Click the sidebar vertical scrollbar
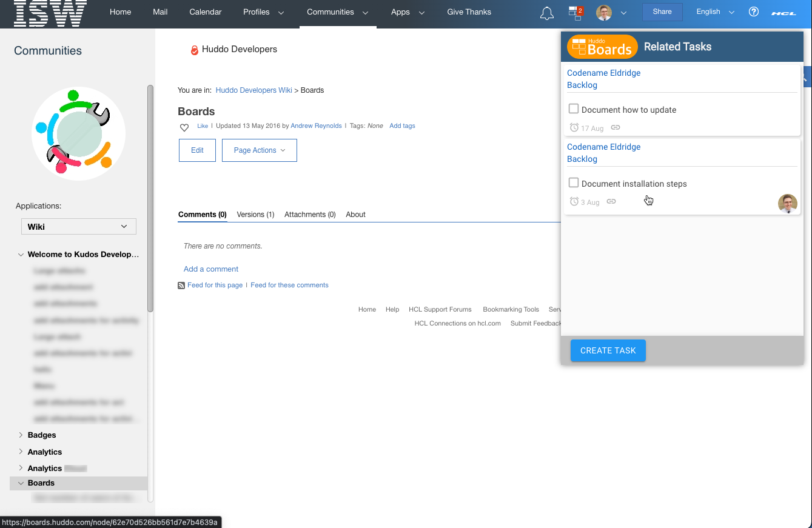The width and height of the screenshot is (812, 528). (x=150, y=199)
